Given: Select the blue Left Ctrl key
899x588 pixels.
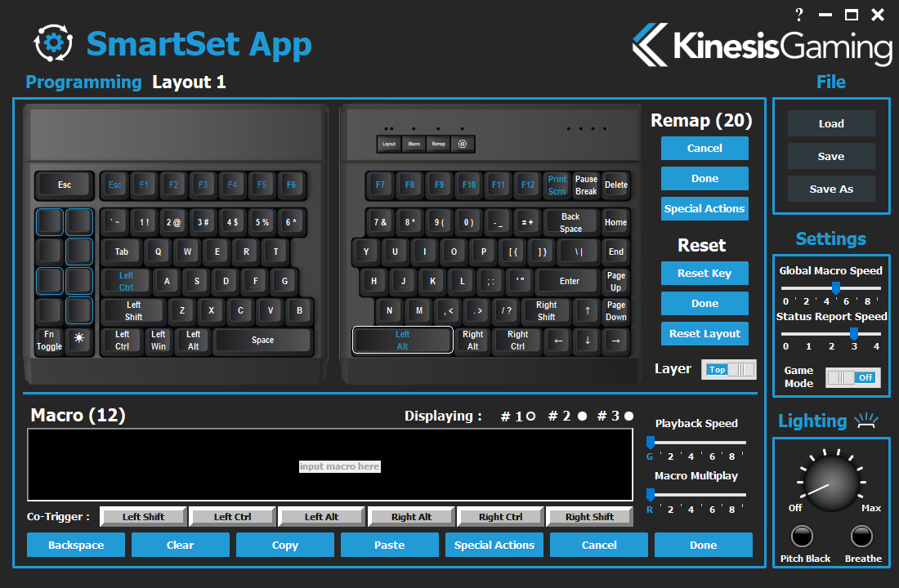Looking at the screenshot, I should click(x=126, y=282).
